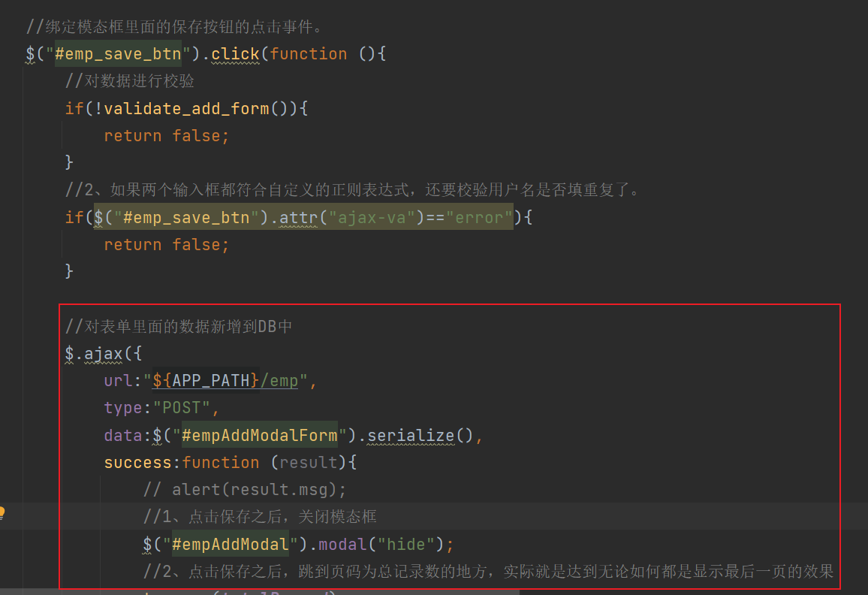This screenshot has width=868, height=595.
Task: Click the comment '//对数据进行校验'
Action: click(x=130, y=81)
